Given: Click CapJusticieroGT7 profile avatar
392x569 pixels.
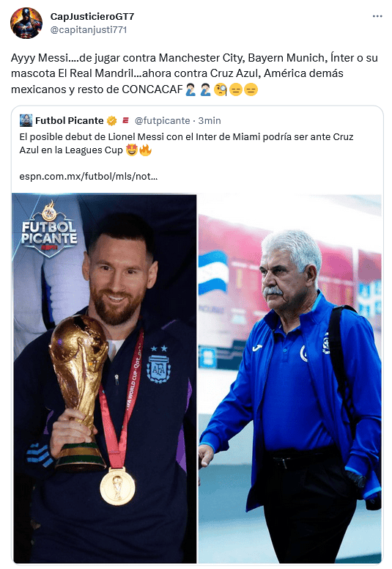Looking at the screenshot, I should [x=26, y=23].
